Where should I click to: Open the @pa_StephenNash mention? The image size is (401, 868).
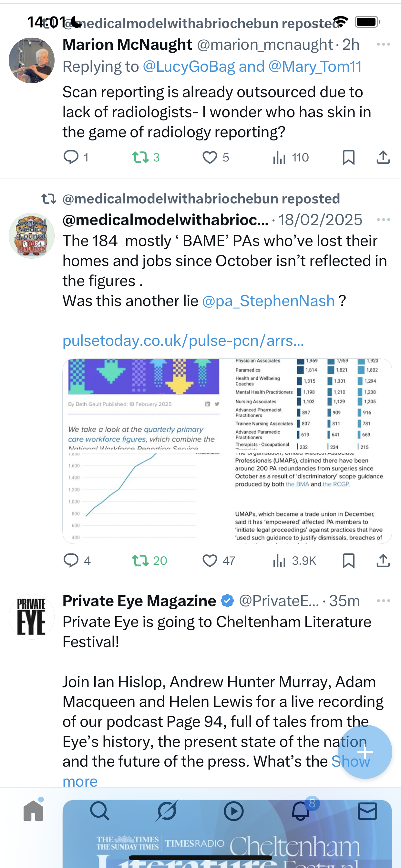tap(268, 301)
